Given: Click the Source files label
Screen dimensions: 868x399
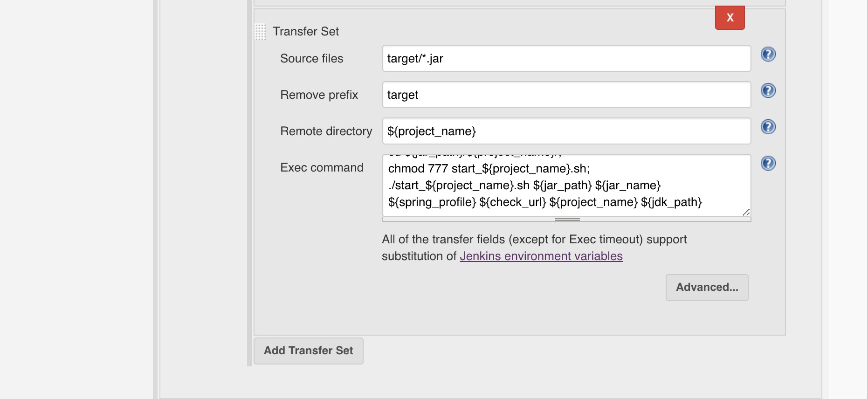Looking at the screenshot, I should 312,58.
